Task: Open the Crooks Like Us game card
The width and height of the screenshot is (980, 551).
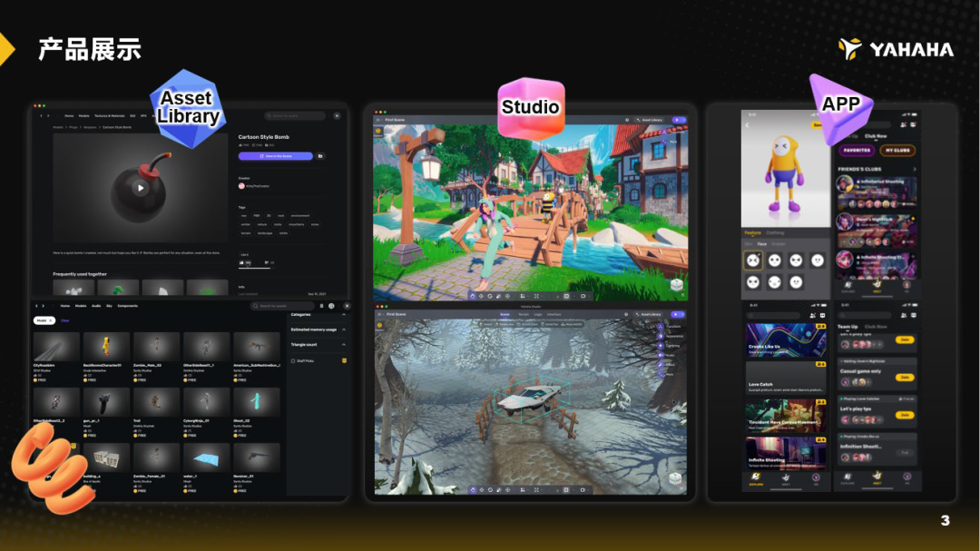Action: coord(786,340)
